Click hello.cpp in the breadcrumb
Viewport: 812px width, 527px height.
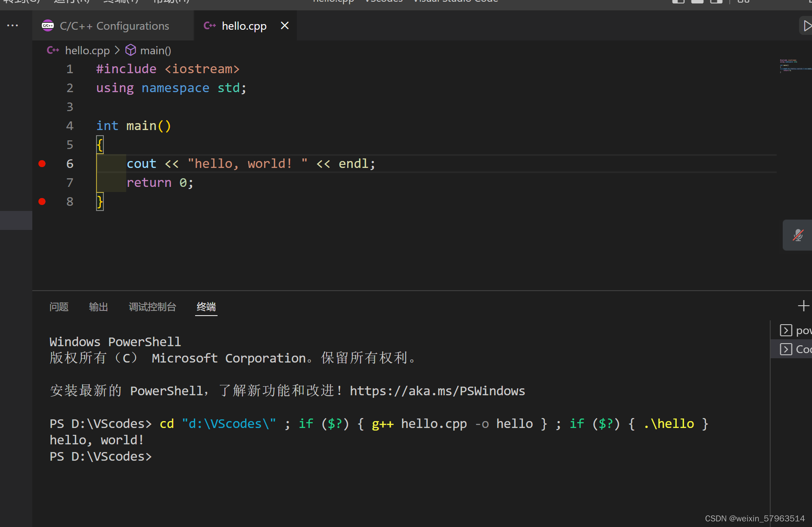tap(87, 50)
